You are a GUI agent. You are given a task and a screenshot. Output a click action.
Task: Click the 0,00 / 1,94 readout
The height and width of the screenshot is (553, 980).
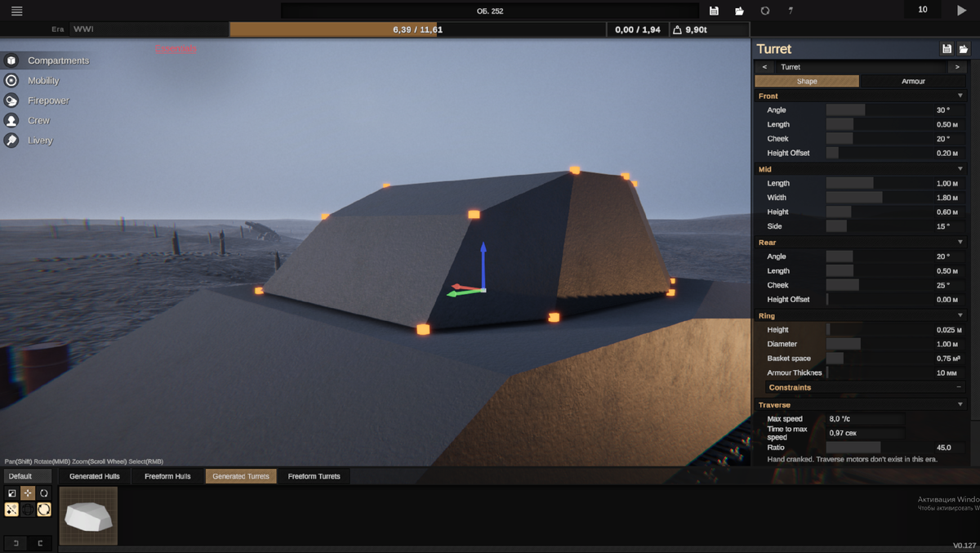coord(638,29)
